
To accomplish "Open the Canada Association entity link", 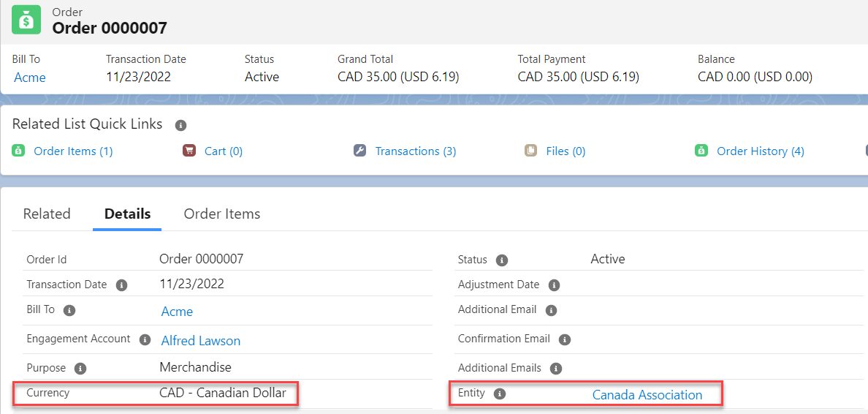I will [x=647, y=395].
